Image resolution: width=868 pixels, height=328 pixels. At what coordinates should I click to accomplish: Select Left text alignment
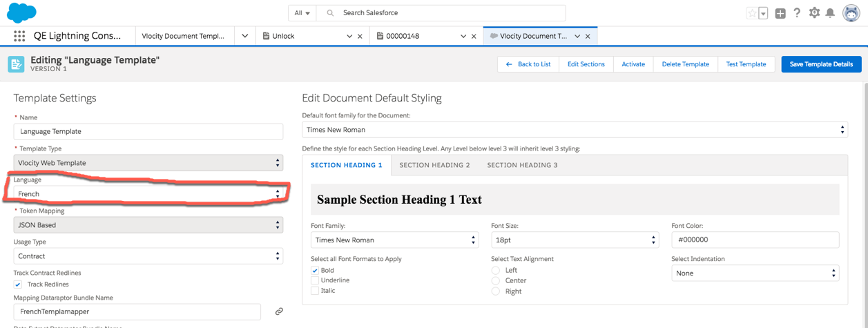point(495,270)
